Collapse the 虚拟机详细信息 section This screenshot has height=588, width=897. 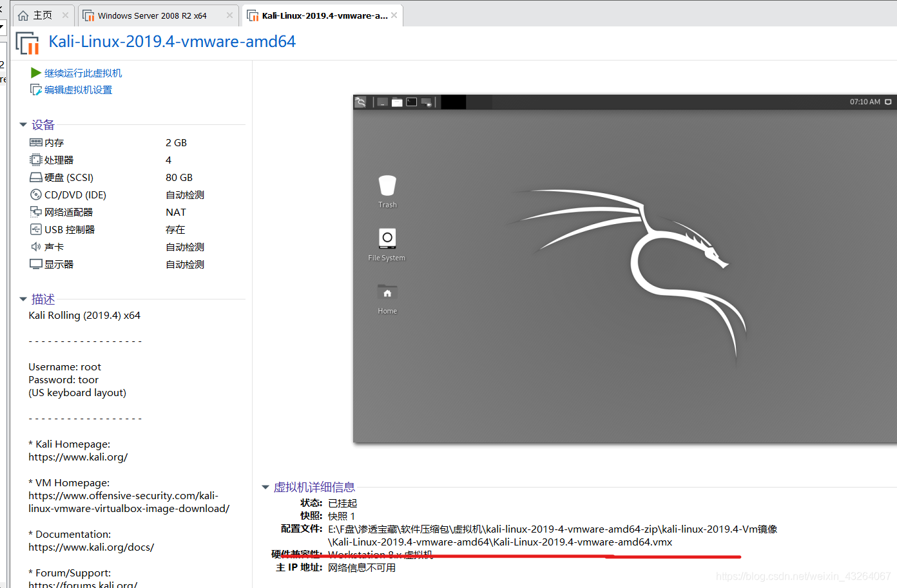(x=265, y=487)
